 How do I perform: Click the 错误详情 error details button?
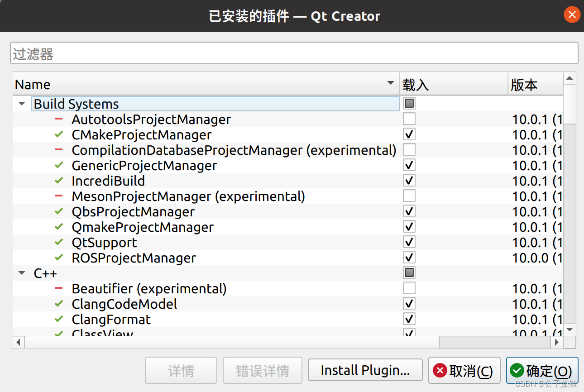(263, 370)
